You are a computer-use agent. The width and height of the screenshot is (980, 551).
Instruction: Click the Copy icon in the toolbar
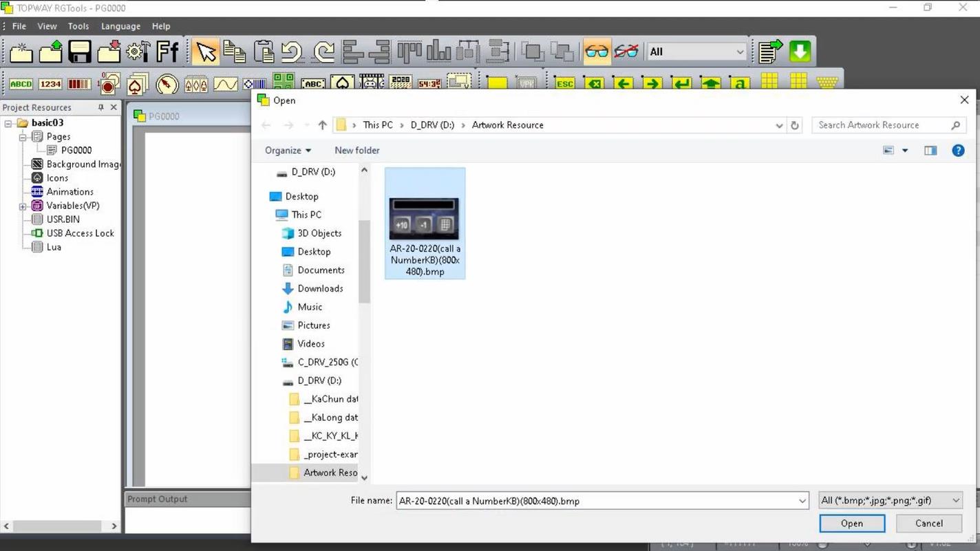pyautogui.click(x=235, y=52)
